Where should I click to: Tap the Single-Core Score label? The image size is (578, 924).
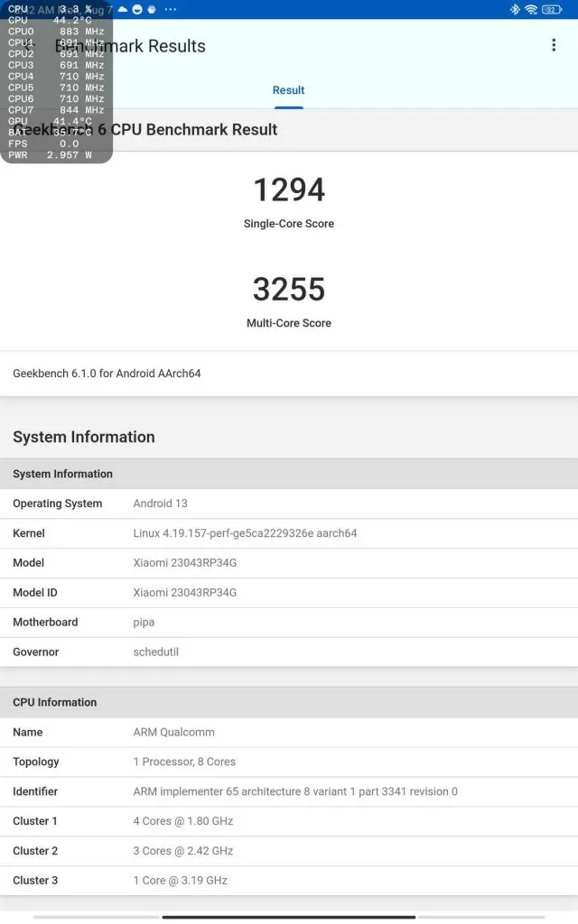pos(289,224)
